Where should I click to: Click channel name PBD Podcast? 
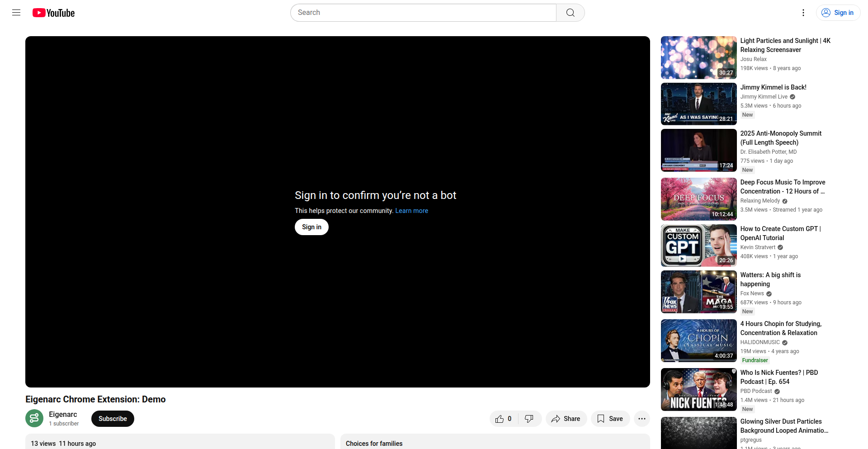tap(756, 391)
